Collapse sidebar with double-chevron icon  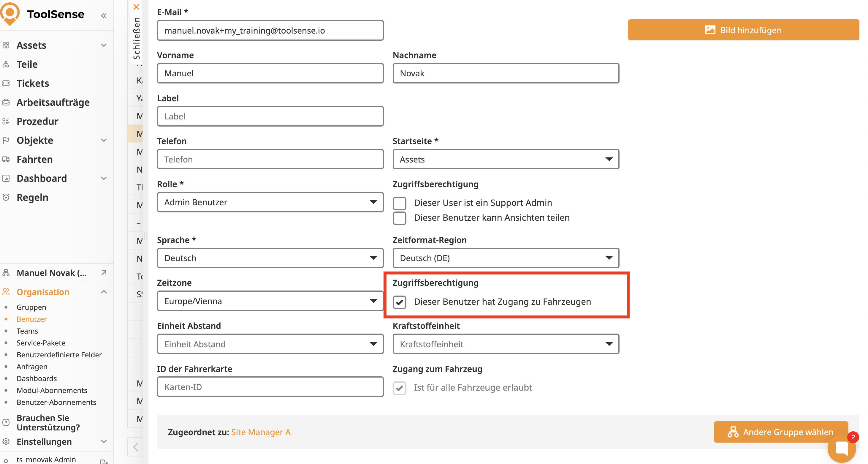(x=104, y=15)
